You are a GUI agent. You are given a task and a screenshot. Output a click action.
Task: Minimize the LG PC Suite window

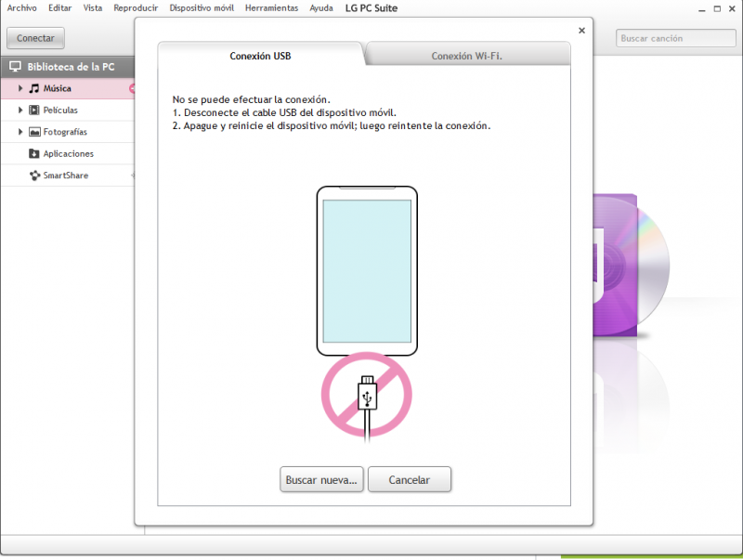coord(702,9)
